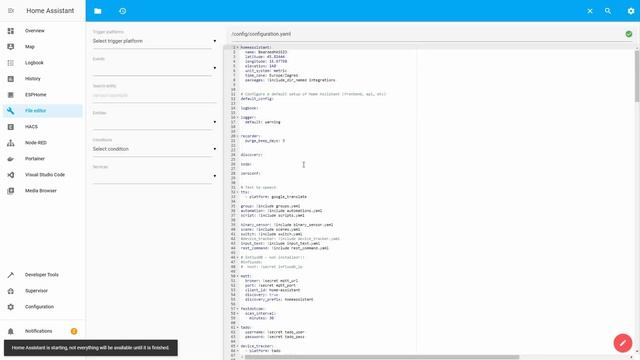Fold the mqtt block arrow
Image resolution: width=640 pixels, height=360 pixels.
(238, 276)
